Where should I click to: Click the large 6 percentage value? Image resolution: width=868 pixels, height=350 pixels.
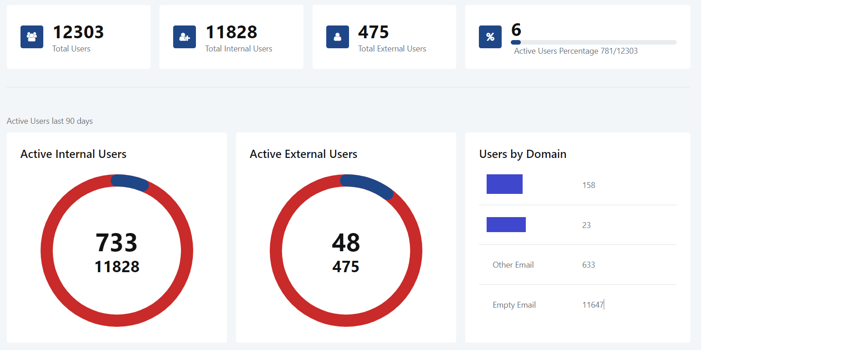[516, 30]
